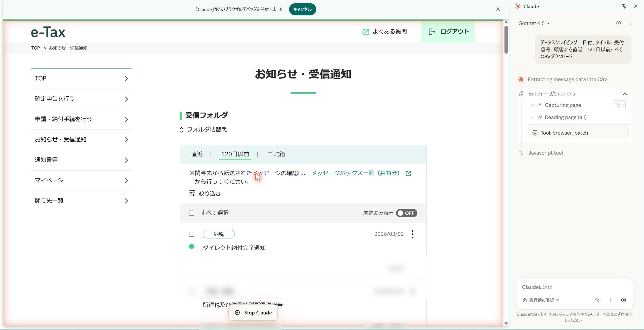Click the cursor select icon in reply box
Screen dimensions: 644x330
point(598,300)
